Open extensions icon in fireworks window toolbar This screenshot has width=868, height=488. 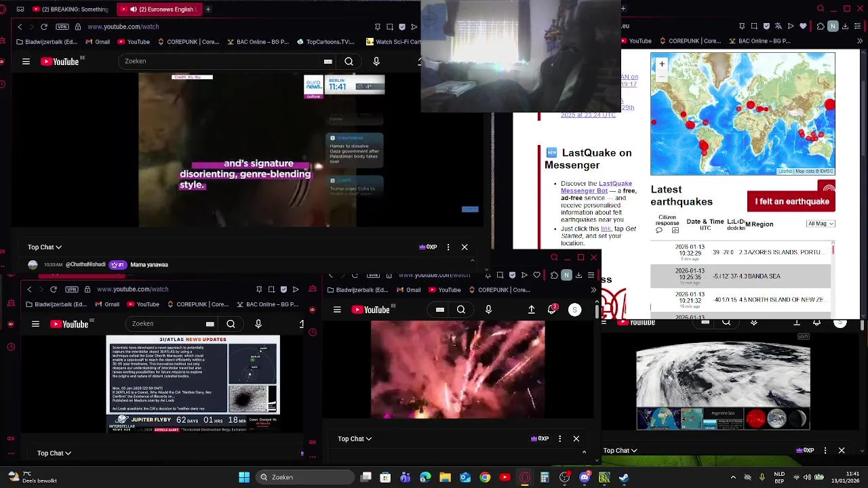[x=554, y=275]
